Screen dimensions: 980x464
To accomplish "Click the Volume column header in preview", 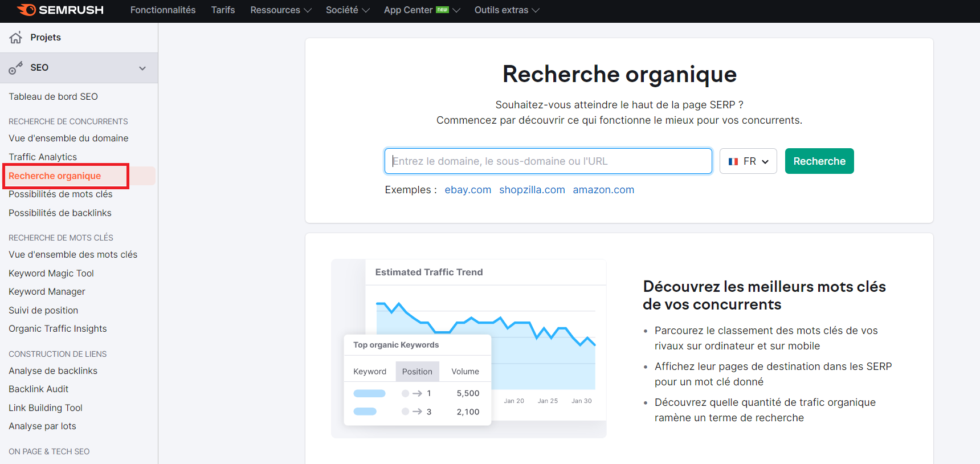I will click(465, 372).
